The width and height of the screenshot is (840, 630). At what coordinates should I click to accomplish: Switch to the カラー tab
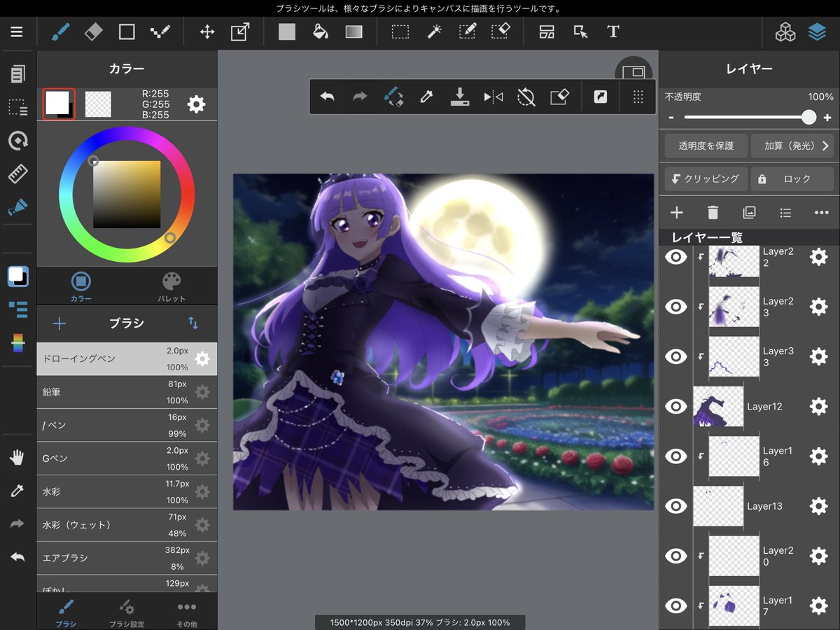click(x=80, y=286)
